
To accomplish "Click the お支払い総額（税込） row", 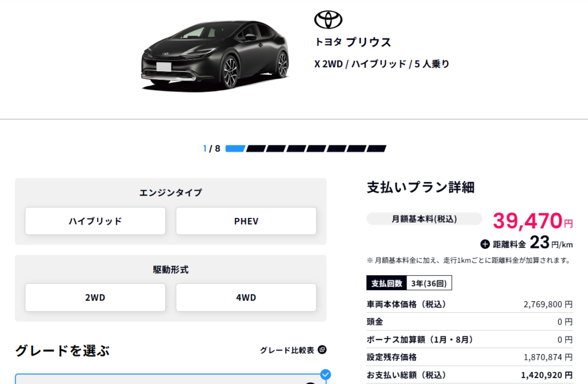I will 469,375.
